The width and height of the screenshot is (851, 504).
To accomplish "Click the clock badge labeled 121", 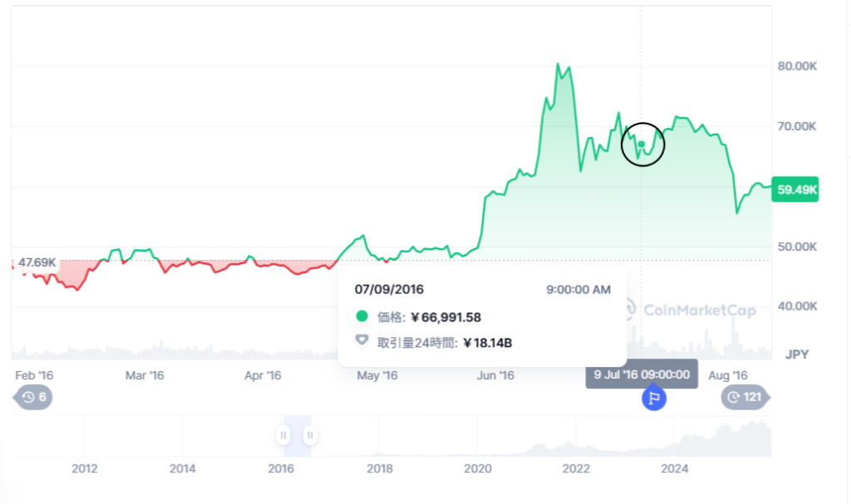I will click(744, 398).
